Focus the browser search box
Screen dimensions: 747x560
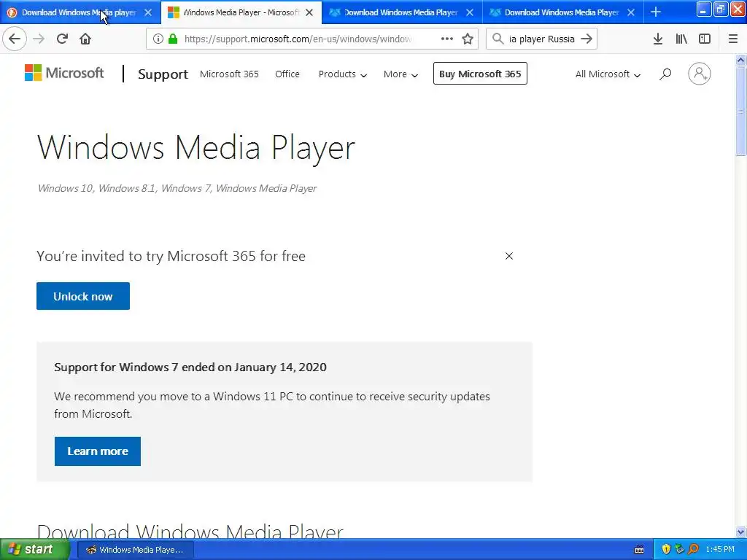[x=541, y=39]
